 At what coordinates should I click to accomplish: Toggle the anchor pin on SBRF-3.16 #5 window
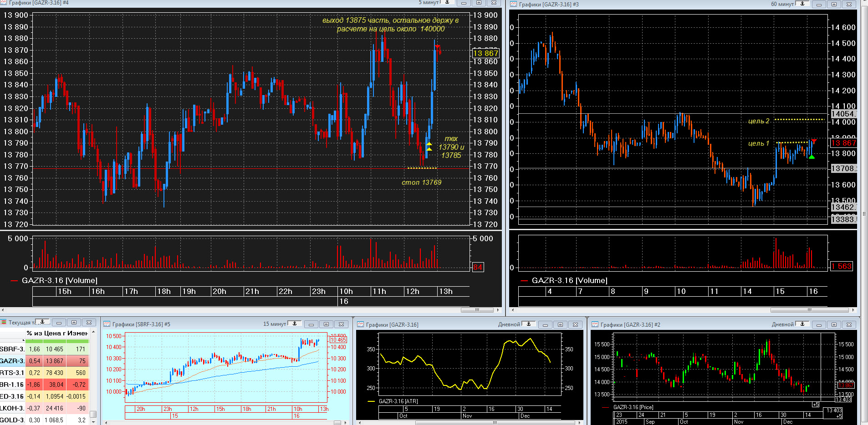coord(294,324)
